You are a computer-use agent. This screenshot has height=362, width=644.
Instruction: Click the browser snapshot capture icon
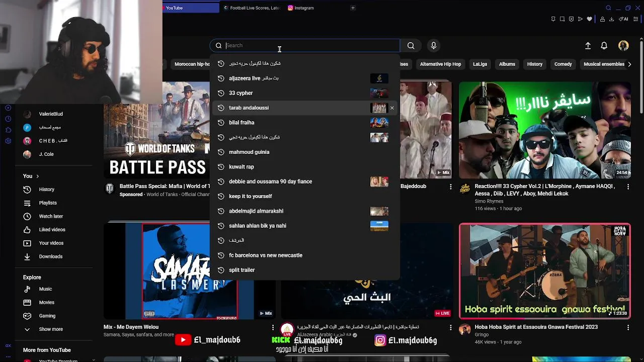click(562, 19)
